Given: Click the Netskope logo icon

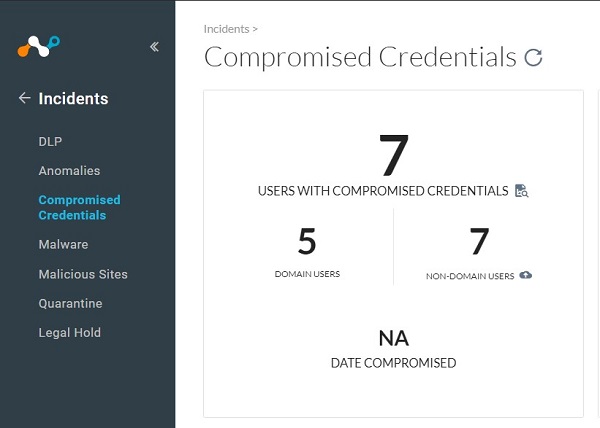Looking at the screenshot, I should (38, 46).
